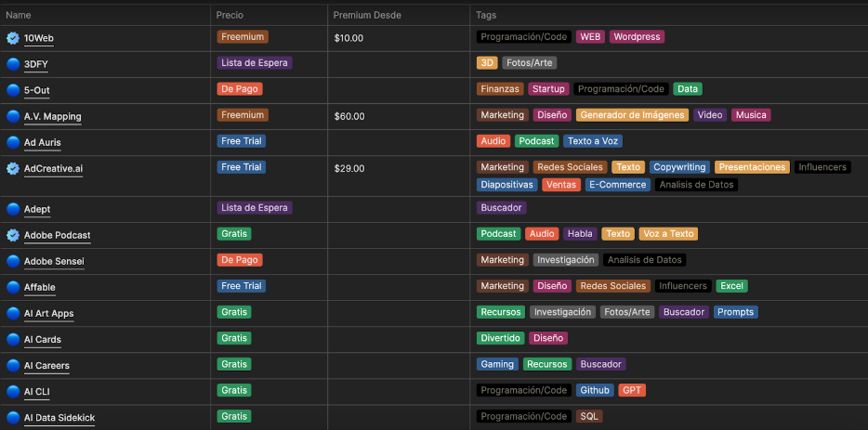
Task: Click the Premium Desde column header
Action: coord(367,15)
